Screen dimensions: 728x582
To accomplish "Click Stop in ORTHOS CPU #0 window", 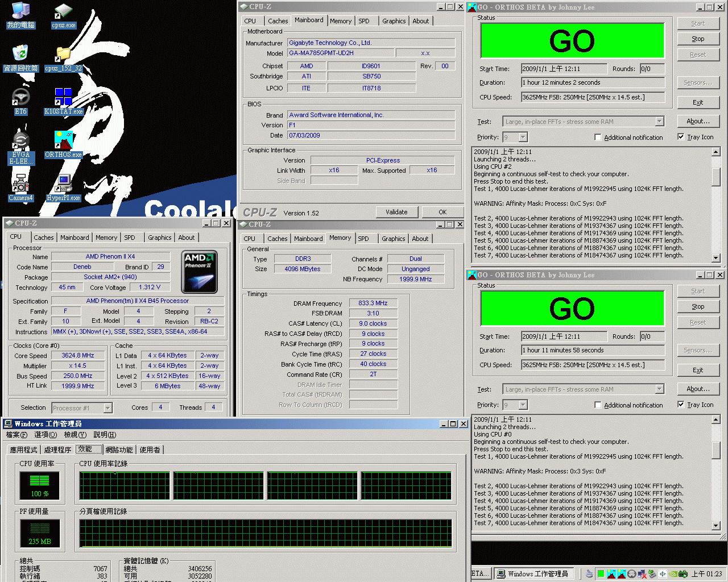I will coord(698,306).
